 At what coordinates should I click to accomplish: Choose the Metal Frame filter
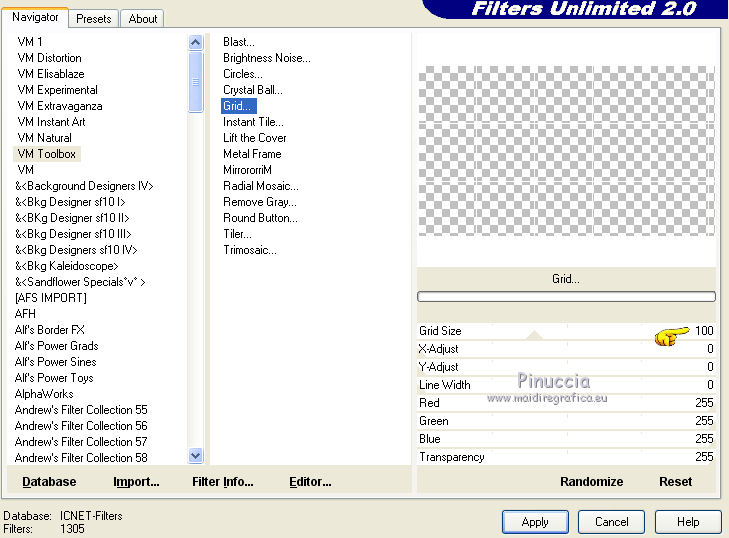pos(252,154)
